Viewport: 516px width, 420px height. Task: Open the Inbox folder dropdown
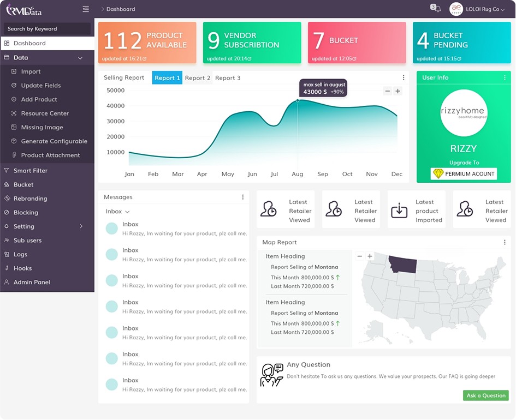pyautogui.click(x=117, y=211)
